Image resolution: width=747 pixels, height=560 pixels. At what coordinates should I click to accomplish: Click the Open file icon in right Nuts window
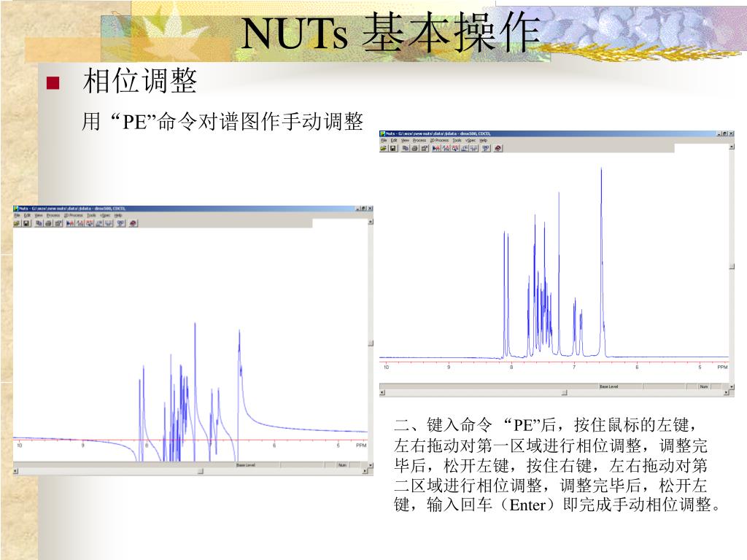coord(384,148)
